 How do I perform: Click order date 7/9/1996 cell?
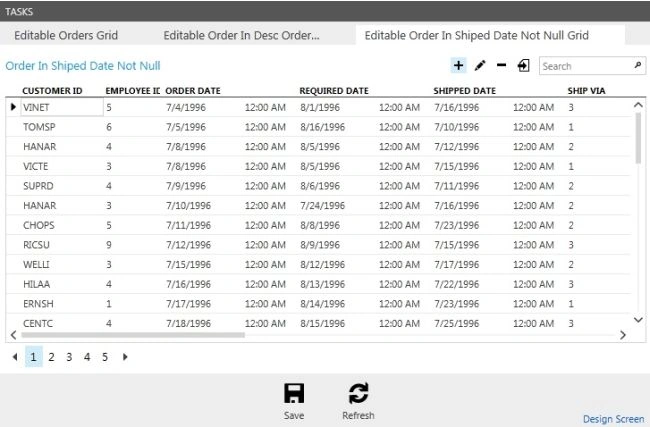[x=186, y=186]
